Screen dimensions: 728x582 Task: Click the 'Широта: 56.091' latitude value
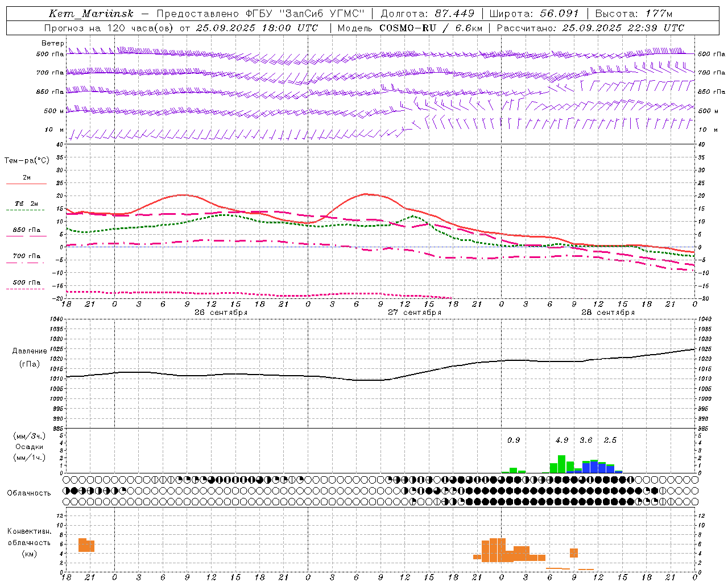(533, 14)
